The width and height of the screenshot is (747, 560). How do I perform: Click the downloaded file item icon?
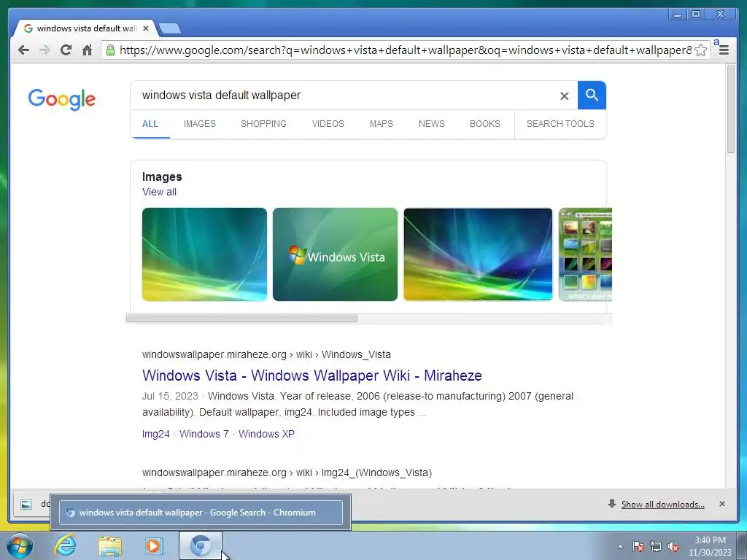pyautogui.click(x=26, y=505)
